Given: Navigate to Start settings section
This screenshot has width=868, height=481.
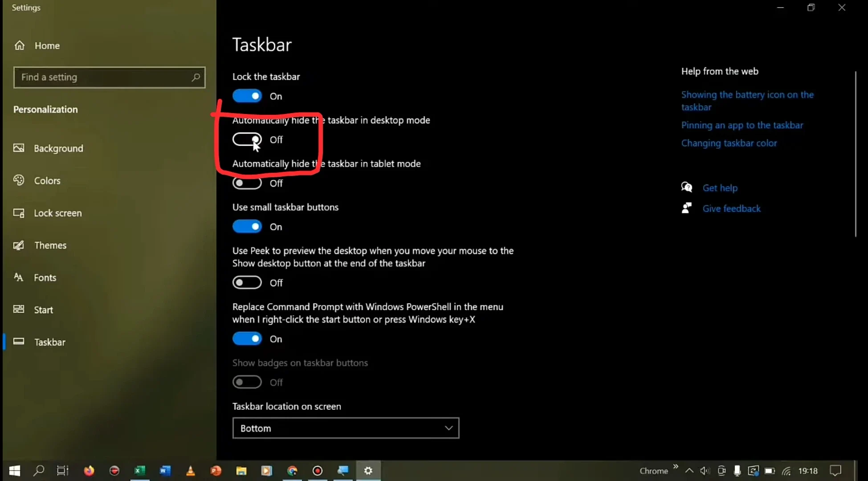Looking at the screenshot, I should [44, 309].
